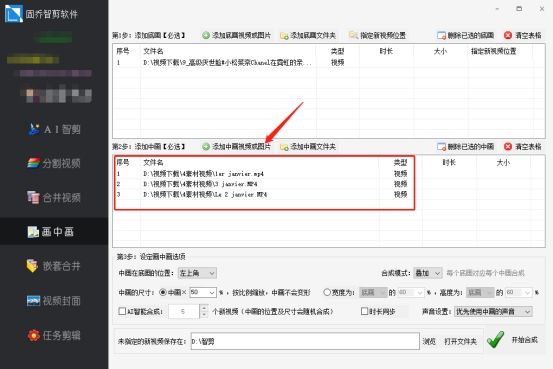This screenshot has height=369, width=553.
Task: Click 时长 column header in 底画 table
Action: pos(386,51)
